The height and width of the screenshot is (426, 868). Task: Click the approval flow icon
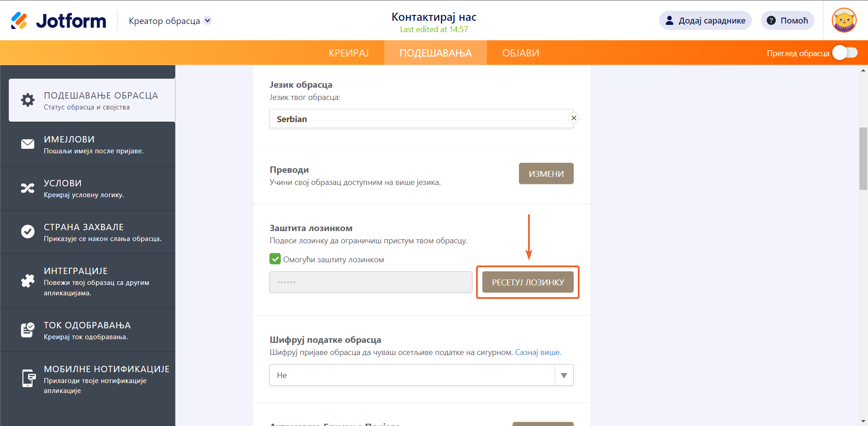click(28, 330)
